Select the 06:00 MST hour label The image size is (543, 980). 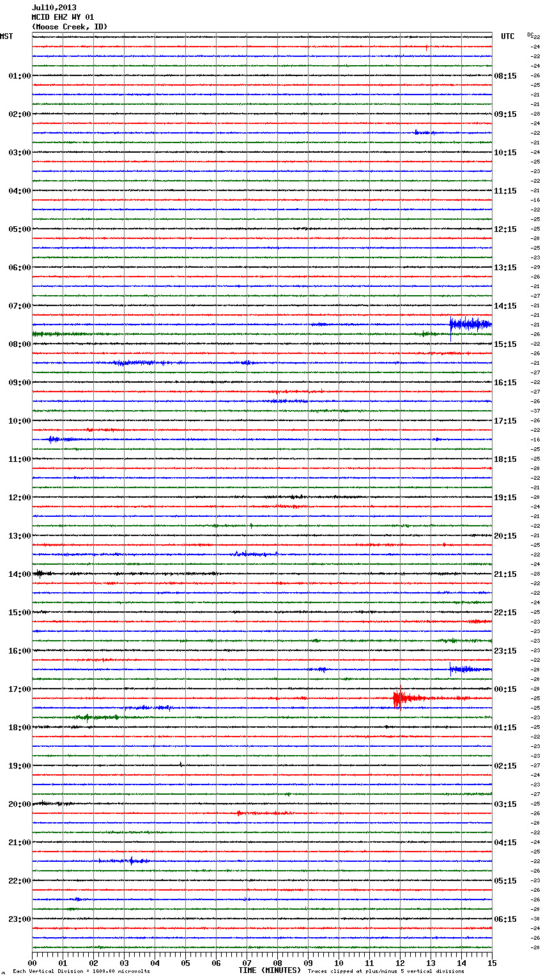pyautogui.click(x=20, y=268)
